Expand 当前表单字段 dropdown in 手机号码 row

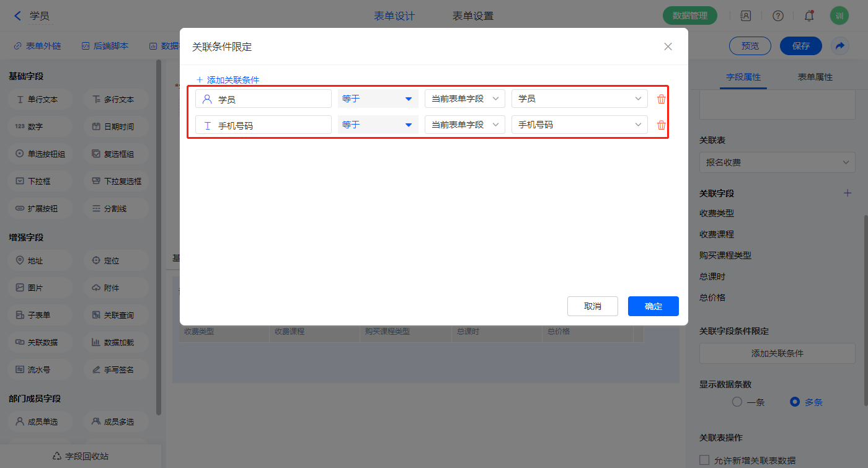pyautogui.click(x=464, y=125)
